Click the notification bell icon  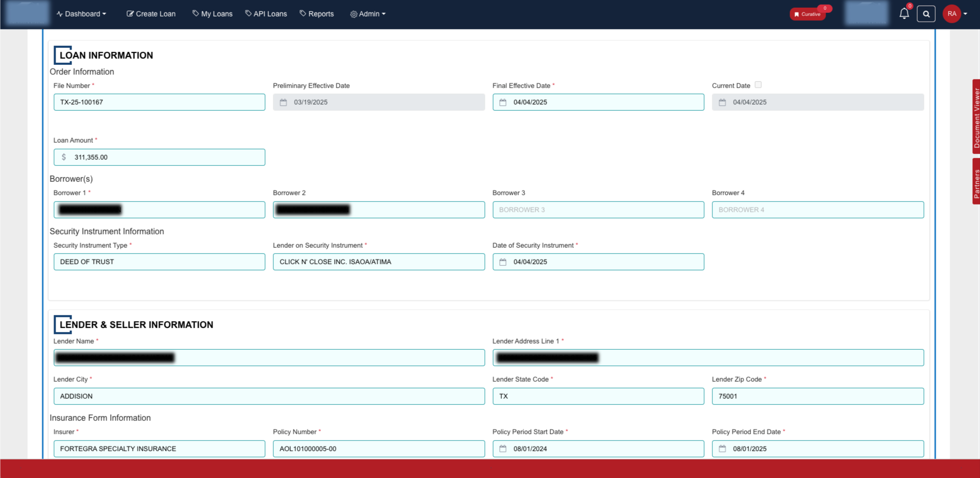[904, 14]
